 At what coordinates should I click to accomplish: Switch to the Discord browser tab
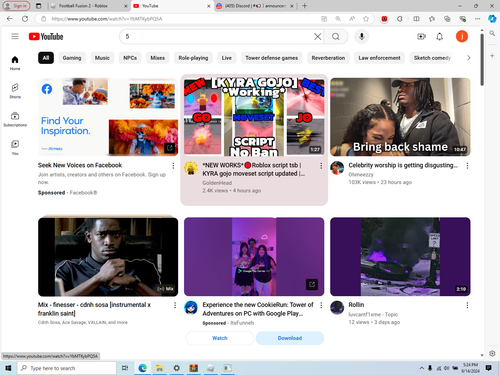point(255,6)
